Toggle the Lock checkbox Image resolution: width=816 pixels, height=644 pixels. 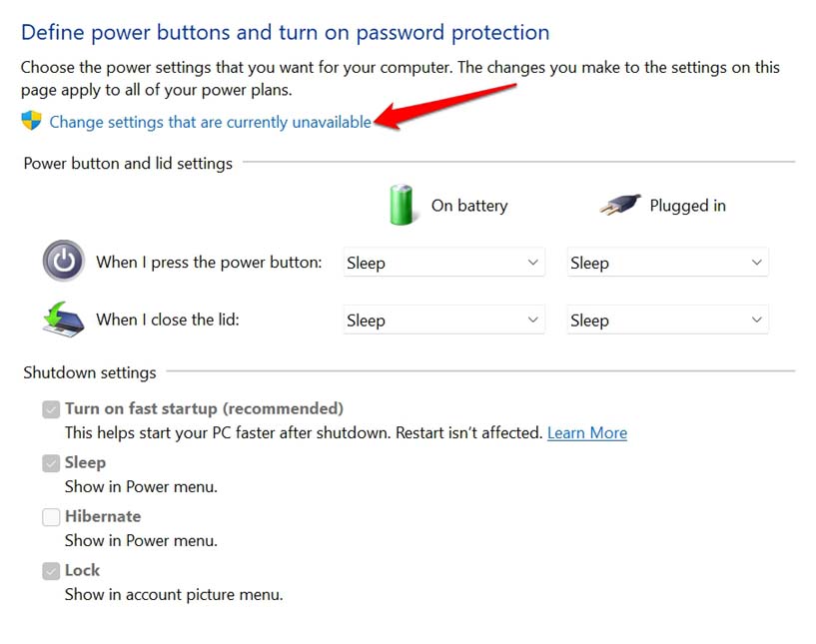point(51,571)
